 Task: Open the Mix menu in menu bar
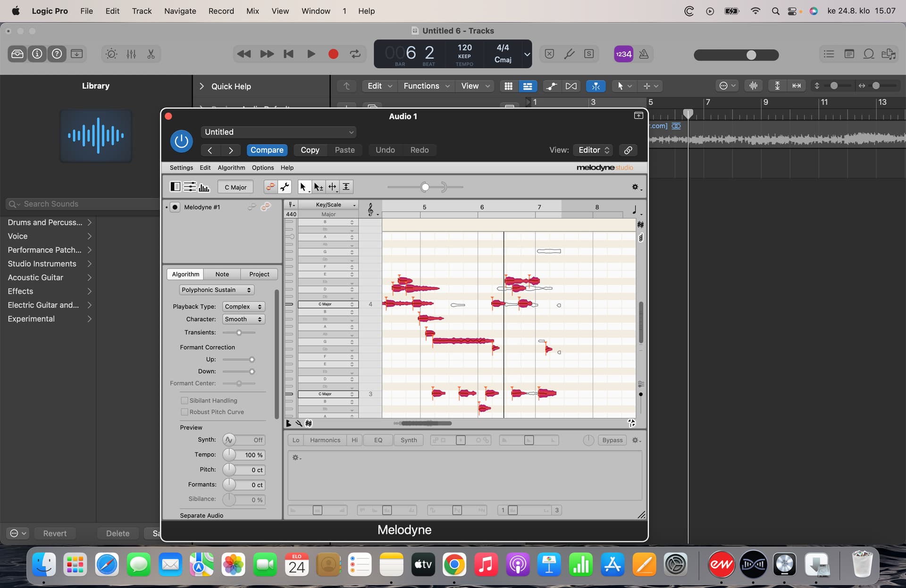coord(252,11)
